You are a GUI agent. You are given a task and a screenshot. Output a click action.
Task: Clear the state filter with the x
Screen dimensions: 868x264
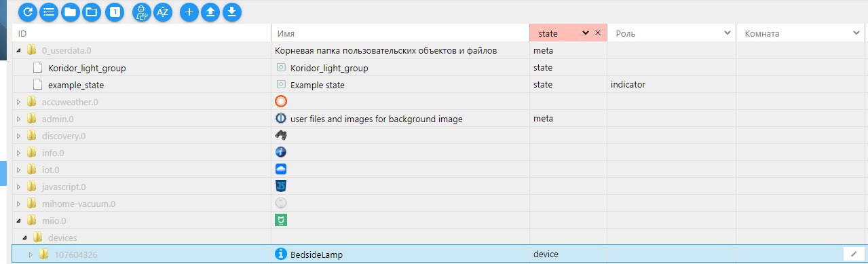598,33
